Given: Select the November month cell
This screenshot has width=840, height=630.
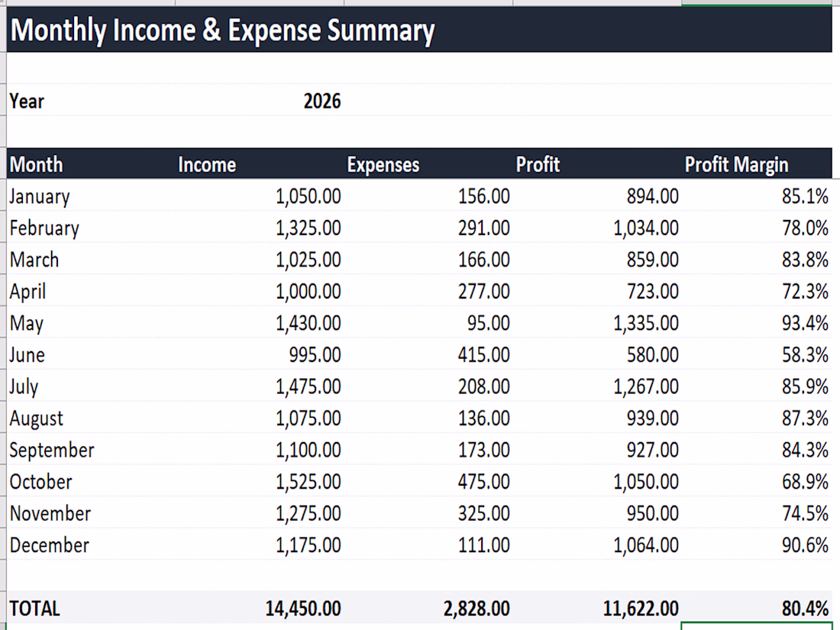Looking at the screenshot, I should click(x=50, y=513).
